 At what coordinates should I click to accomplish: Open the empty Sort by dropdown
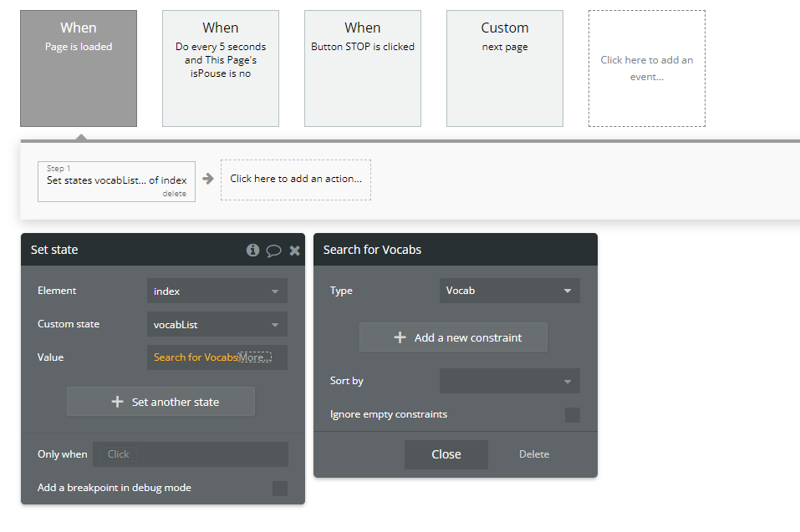pos(510,381)
